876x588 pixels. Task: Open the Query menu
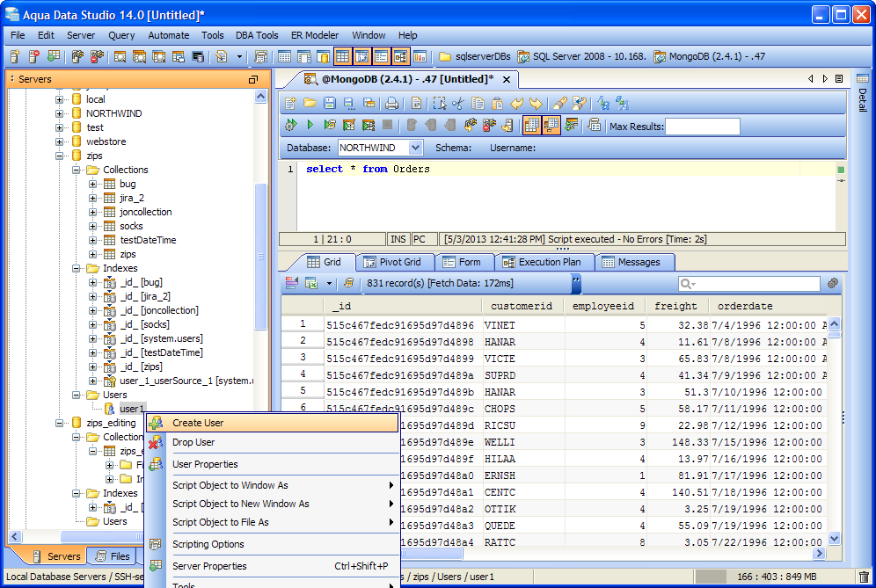121,35
